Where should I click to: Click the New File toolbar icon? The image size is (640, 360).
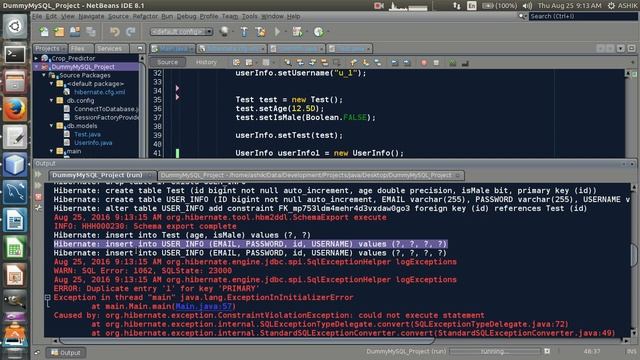[x=44, y=31]
